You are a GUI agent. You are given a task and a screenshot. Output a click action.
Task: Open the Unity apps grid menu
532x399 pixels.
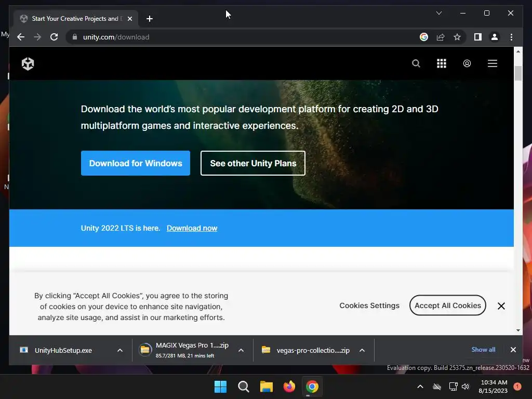pos(442,63)
